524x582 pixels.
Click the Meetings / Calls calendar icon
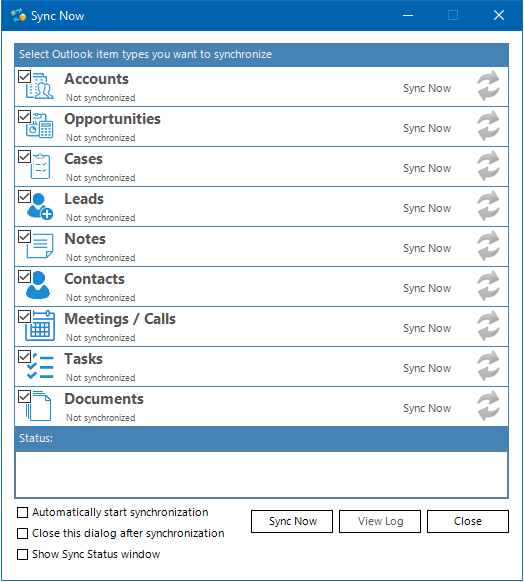tap(40, 326)
